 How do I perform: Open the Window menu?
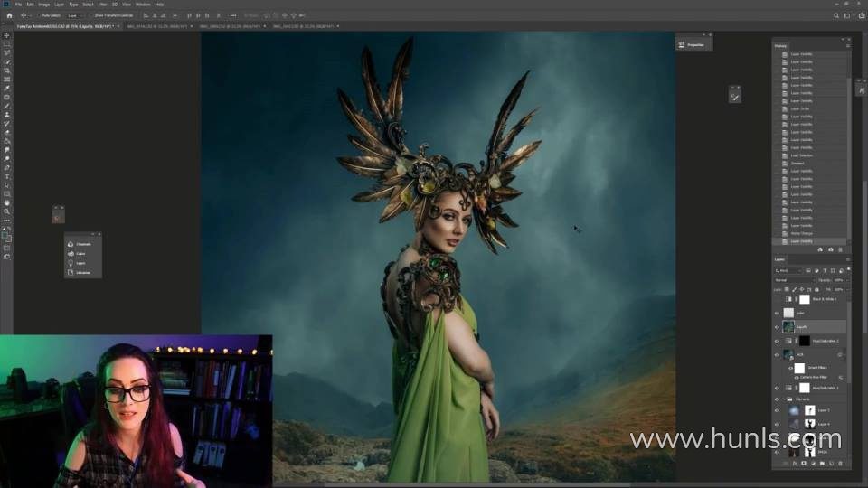(x=143, y=5)
